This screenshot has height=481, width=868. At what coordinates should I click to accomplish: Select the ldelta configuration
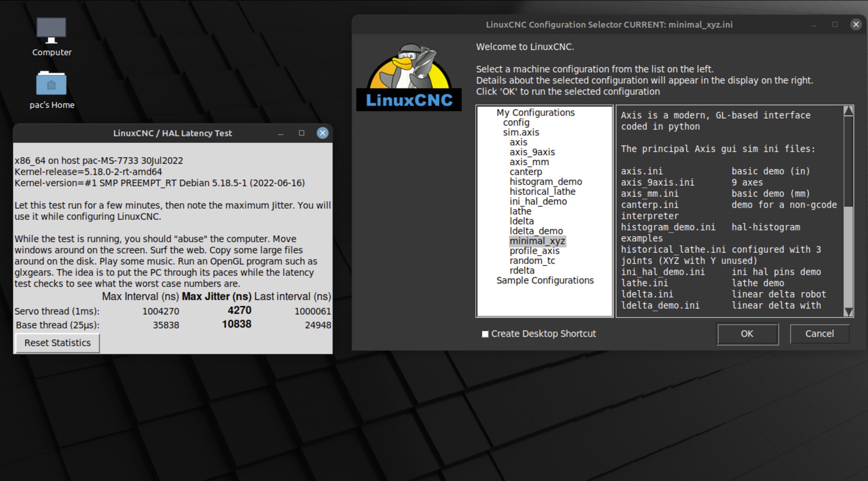(522, 221)
